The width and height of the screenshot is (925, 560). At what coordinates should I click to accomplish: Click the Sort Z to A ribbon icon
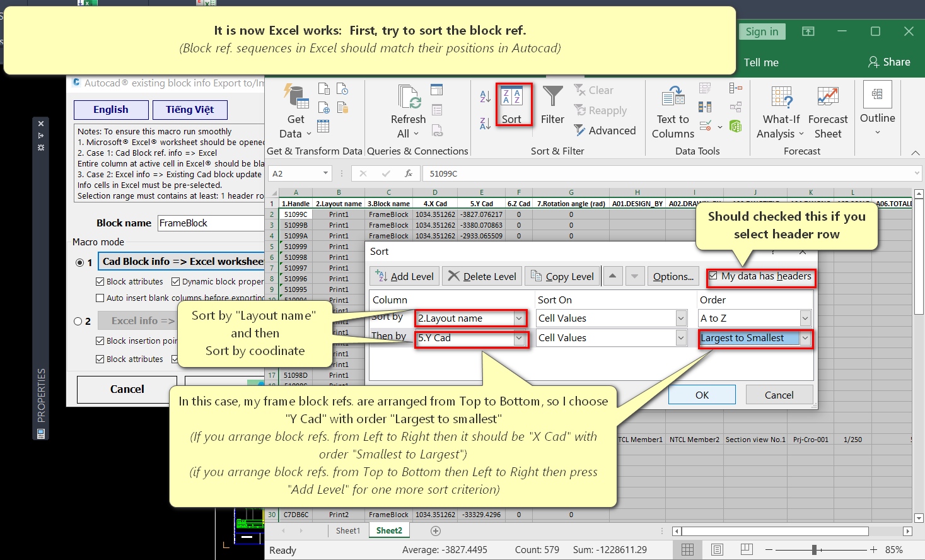tap(485, 123)
